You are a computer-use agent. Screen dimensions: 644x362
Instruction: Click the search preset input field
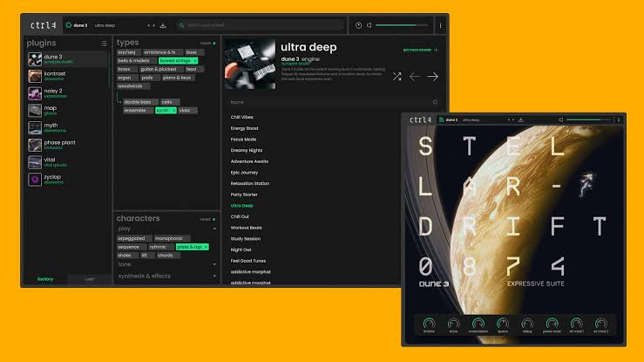(x=261, y=25)
